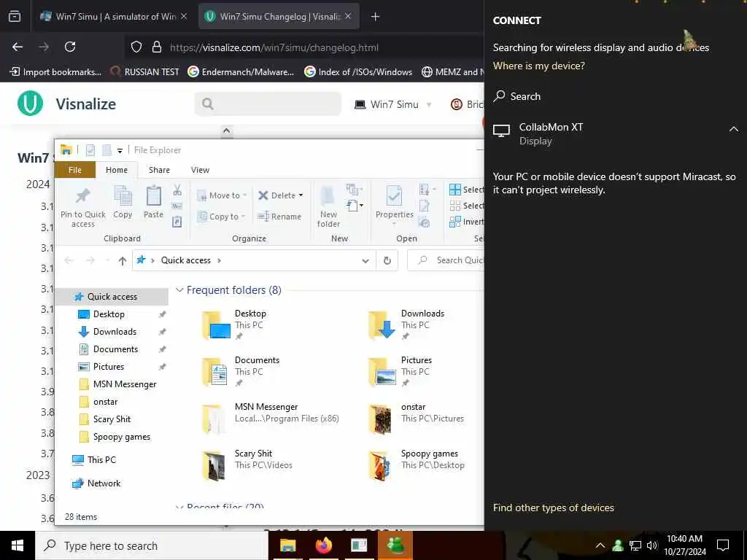The image size is (747, 560).
Task: Collapse the Frequent folders section
Action: coord(179,290)
